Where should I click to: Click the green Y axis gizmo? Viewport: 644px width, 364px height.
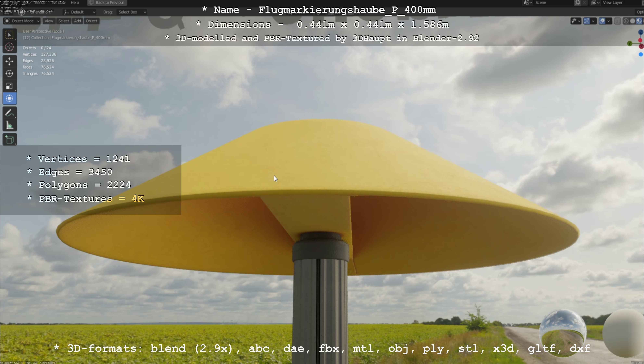pos(630,44)
